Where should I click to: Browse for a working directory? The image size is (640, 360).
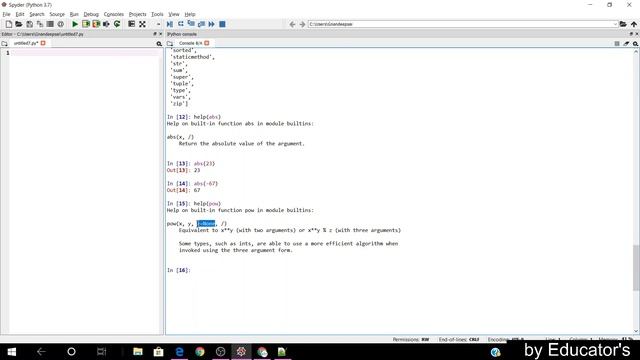(623, 24)
